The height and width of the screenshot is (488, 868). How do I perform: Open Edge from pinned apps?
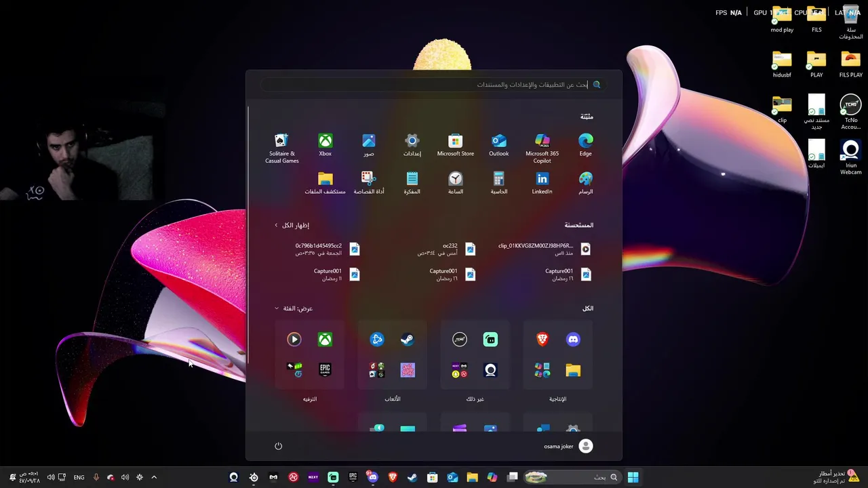(x=585, y=145)
